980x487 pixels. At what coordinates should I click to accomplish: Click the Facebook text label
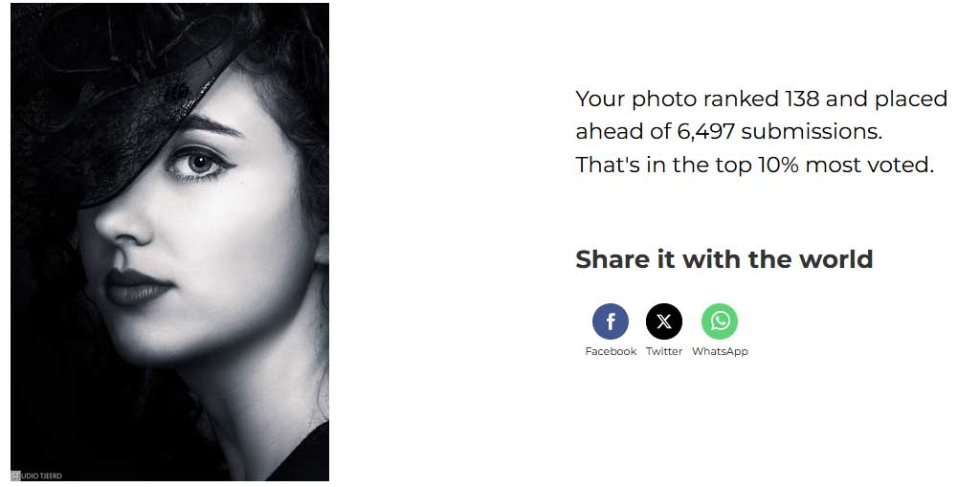(x=611, y=351)
